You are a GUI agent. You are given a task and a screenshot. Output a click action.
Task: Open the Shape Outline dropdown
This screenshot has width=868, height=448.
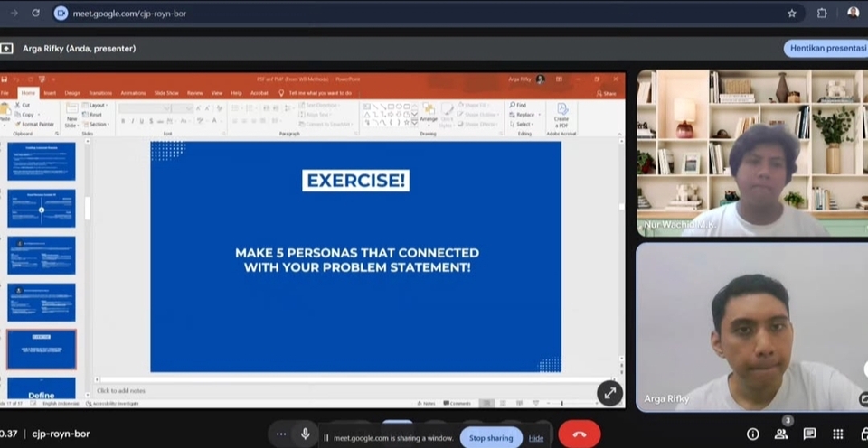478,115
